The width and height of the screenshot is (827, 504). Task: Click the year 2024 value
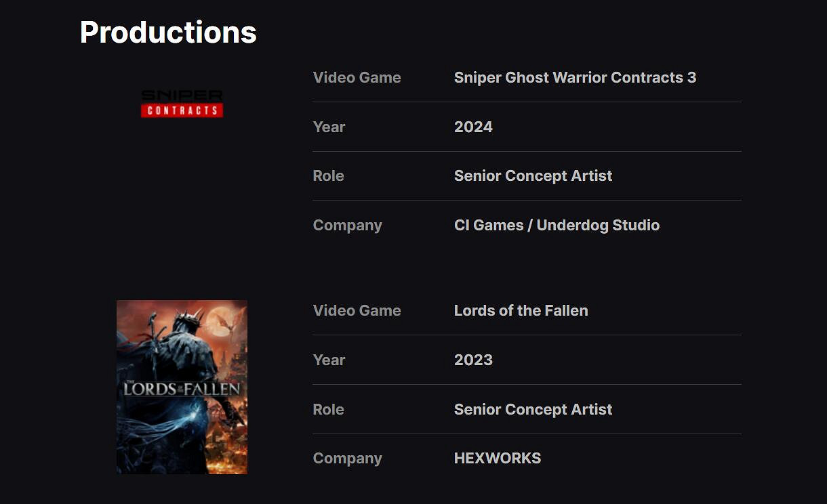[473, 127]
